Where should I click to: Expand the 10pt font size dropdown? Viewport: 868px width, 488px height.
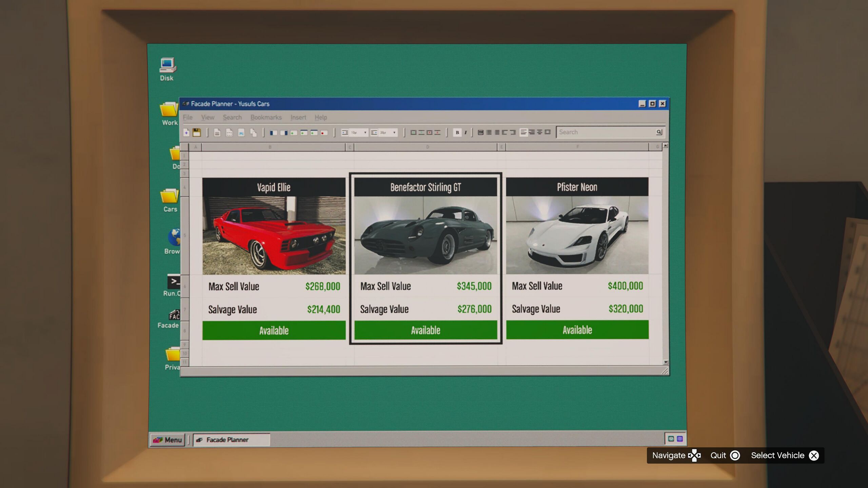pos(365,133)
